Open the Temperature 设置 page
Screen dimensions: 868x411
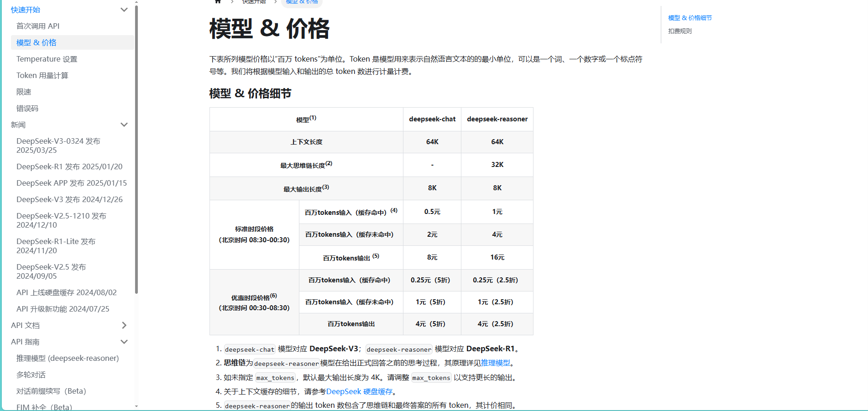click(x=46, y=59)
